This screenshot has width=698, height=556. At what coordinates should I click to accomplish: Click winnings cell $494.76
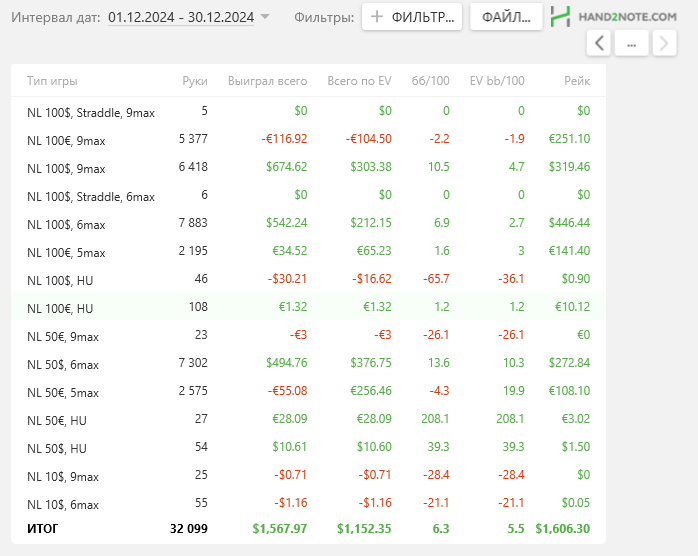coord(287,363)
